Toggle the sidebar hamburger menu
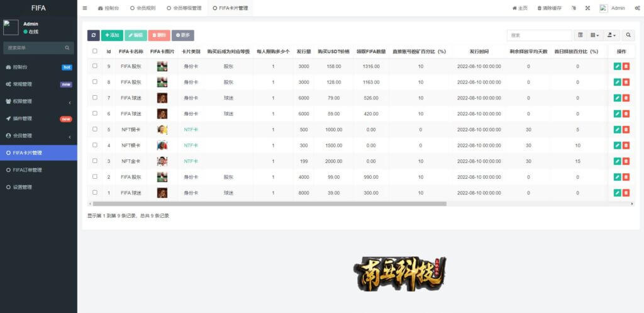The height and width of the screenshot is (313, 644). [x=85, y=8]
